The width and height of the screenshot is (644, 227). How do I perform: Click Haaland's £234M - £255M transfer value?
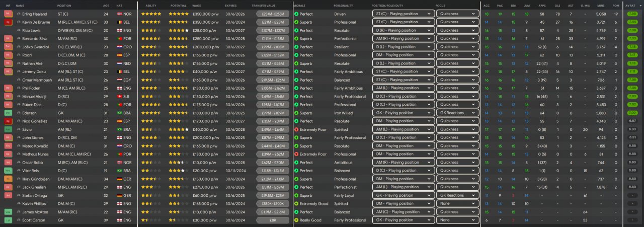pos(272,14)
